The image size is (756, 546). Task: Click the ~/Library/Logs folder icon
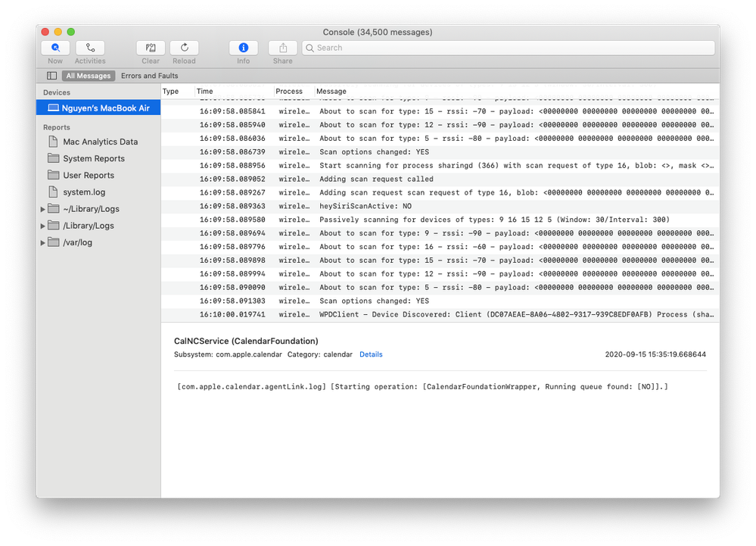[54, 209]
